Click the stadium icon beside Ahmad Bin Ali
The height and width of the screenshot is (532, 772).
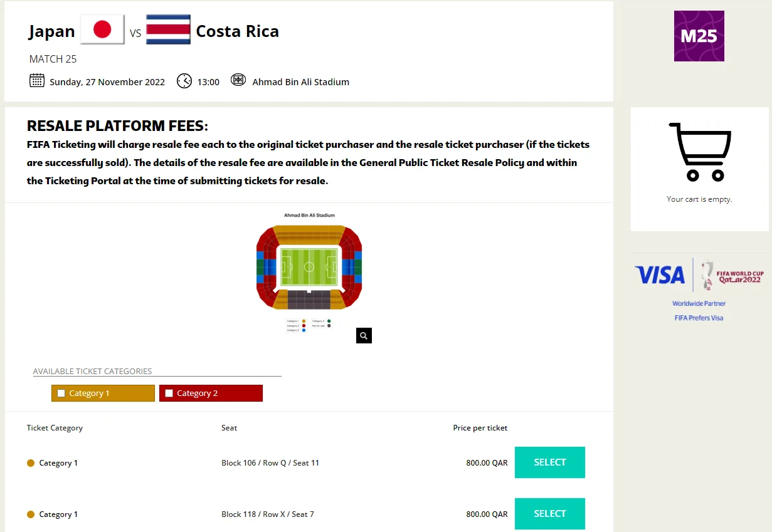tap(238, 80)
